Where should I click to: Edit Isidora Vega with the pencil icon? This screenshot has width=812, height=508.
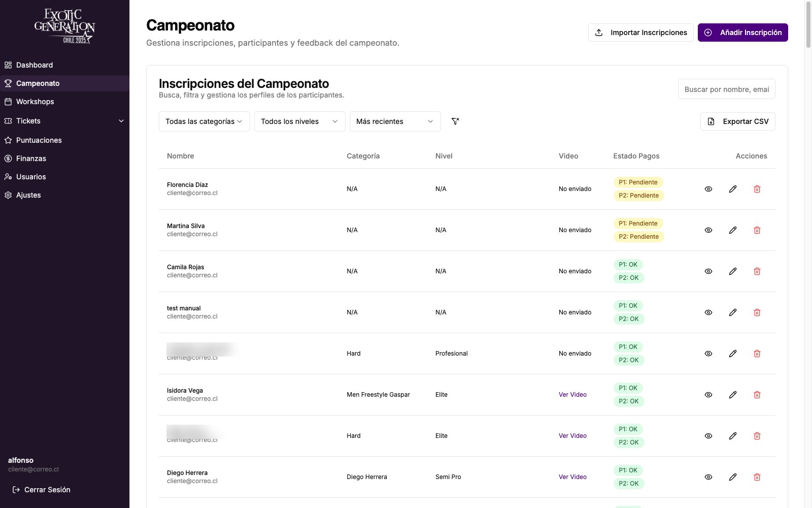[x=733, y=395]
